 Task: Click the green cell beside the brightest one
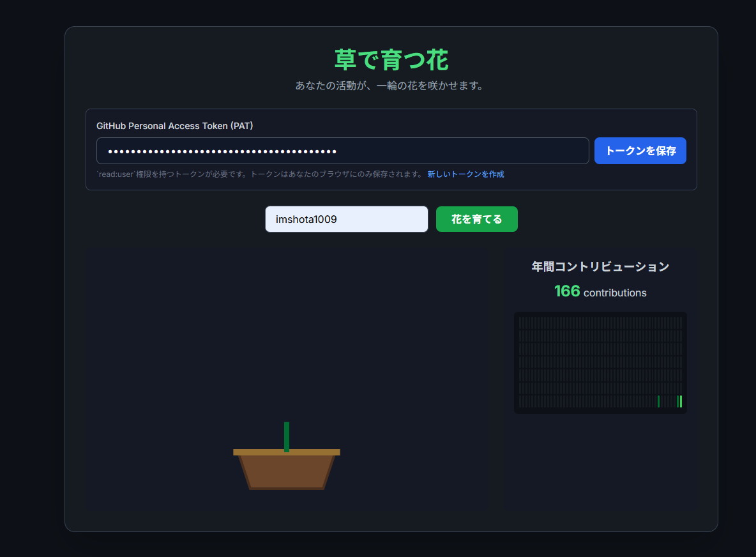[x=678, y=401]
